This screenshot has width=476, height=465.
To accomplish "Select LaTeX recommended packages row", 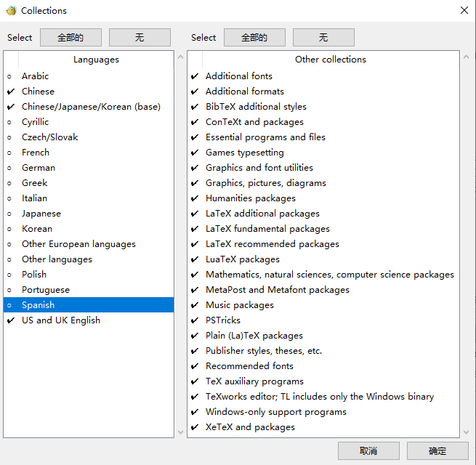I will click(x=323, y=244).
